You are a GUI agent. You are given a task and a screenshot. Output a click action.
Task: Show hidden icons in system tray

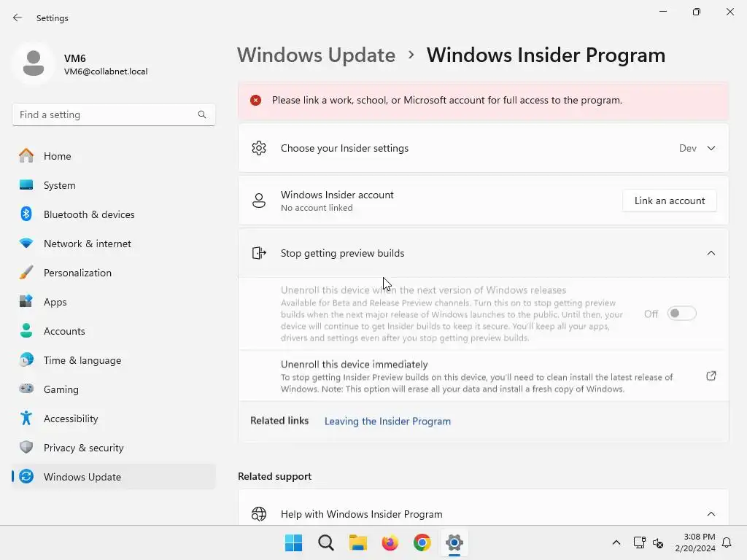(x=616, y=542)
